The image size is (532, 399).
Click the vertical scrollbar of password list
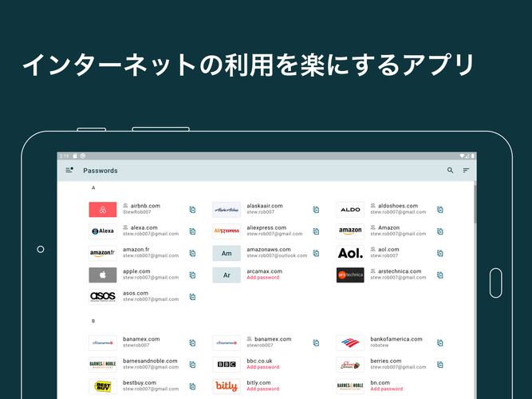pyautogui.click(x=475, y=203)
